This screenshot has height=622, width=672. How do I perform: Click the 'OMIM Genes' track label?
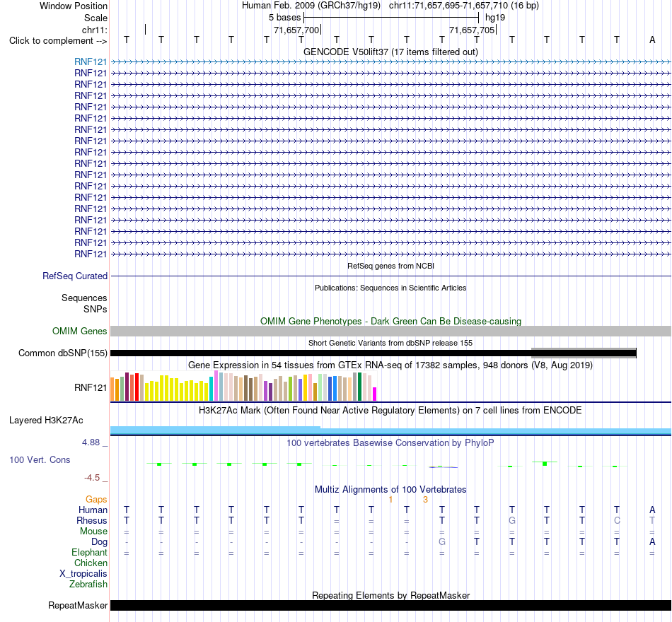(79, 331)
